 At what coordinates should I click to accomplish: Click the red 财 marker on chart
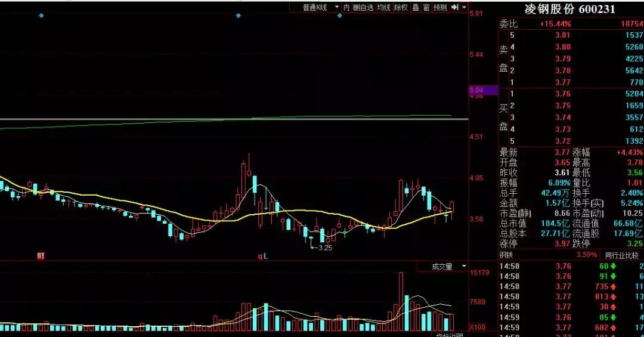tap(41, 256)
